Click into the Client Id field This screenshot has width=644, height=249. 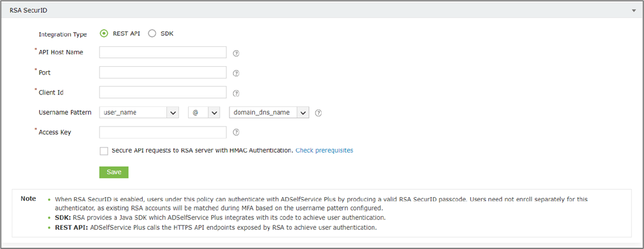(x=163, y=93)
